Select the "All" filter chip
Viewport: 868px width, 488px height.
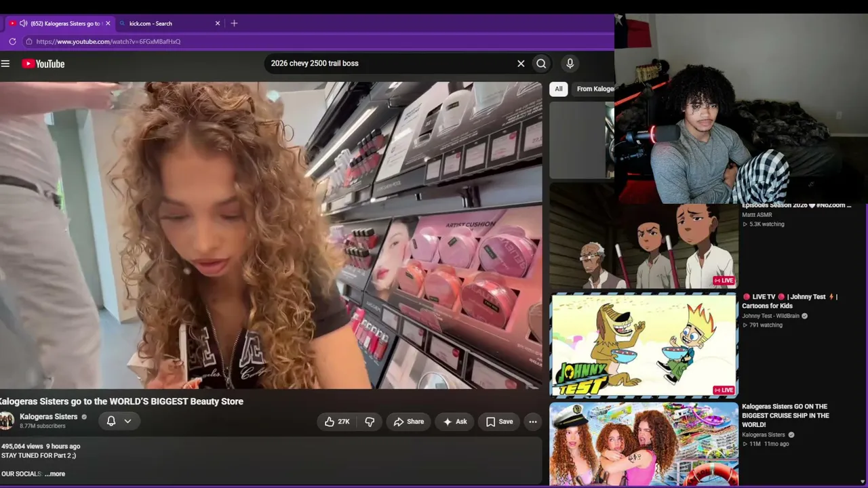(x=559, y=89)
